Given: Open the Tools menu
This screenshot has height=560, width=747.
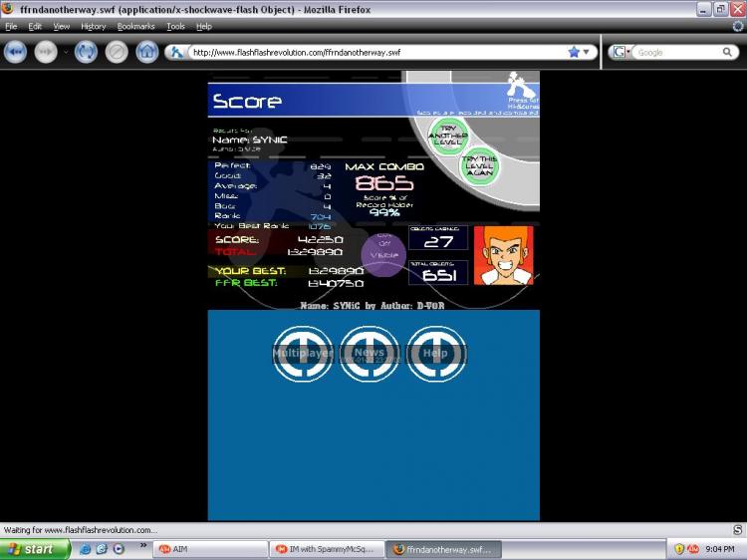Looking at the screenshot, I should [175, 26].
